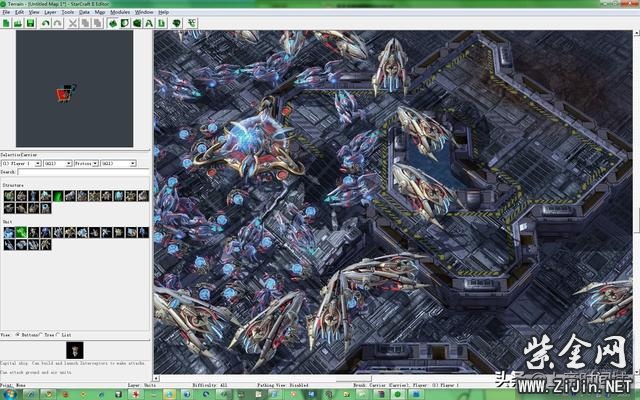Select the Tree view radio option
The width and height of the screenshot is (640, 400).
click(x=43, y=335)
